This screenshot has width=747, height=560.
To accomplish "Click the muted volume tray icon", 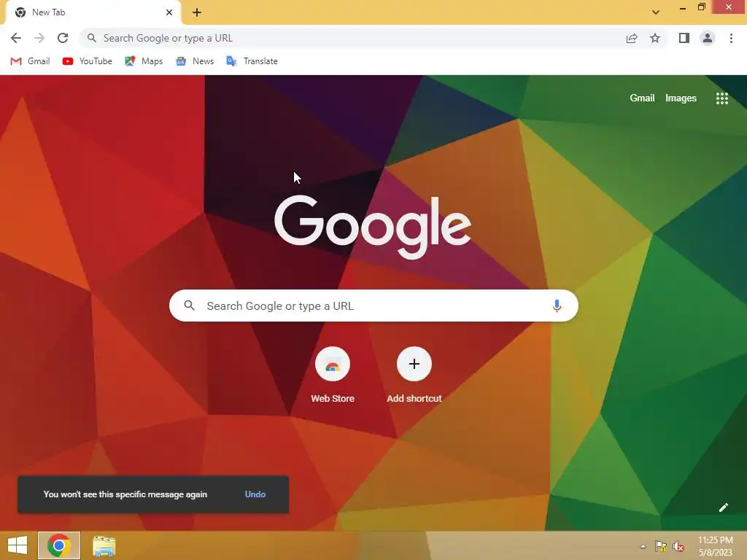I will point(678,546).
